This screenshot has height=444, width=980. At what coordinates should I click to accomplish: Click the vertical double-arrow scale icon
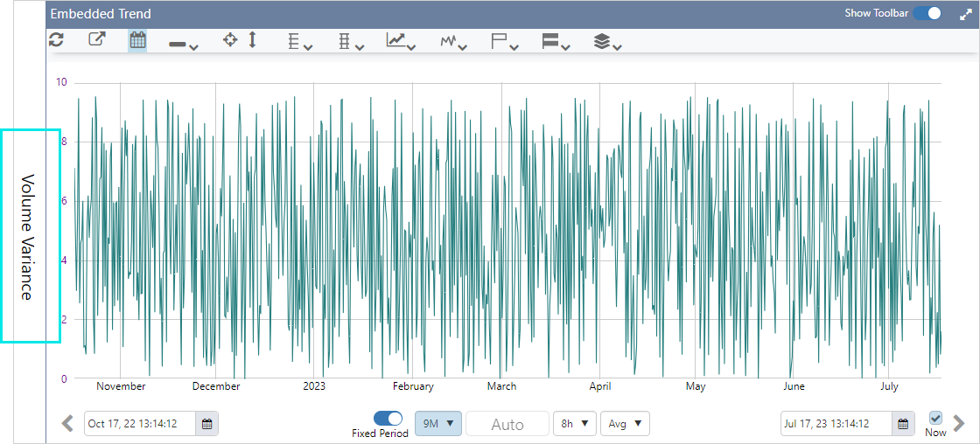253,40
